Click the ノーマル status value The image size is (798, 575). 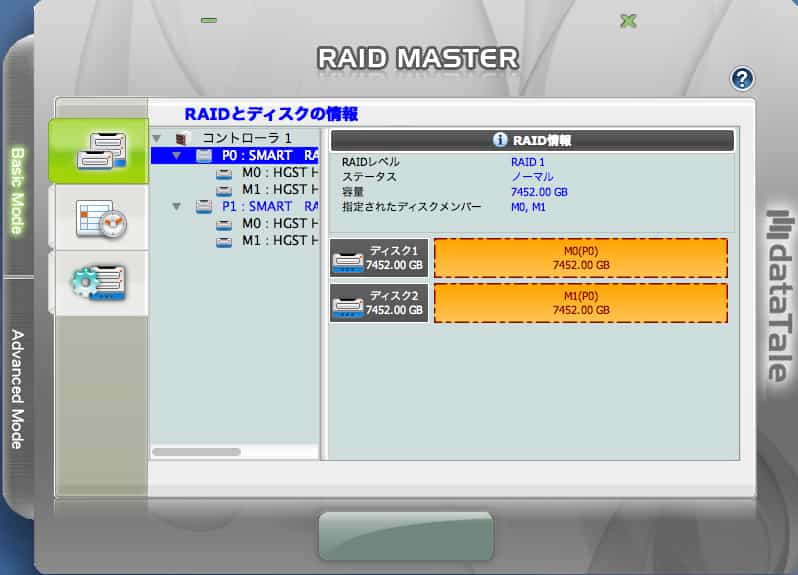tap(532, 177)
